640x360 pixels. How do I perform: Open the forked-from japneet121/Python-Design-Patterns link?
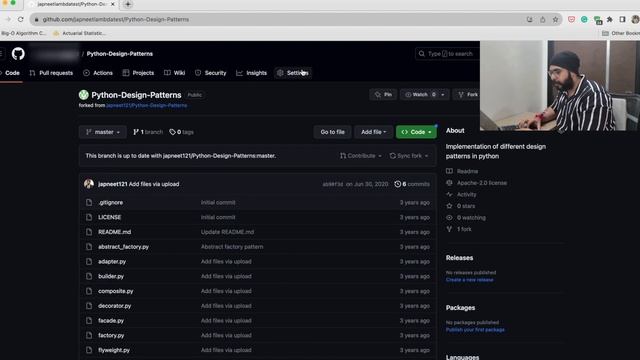147,106
